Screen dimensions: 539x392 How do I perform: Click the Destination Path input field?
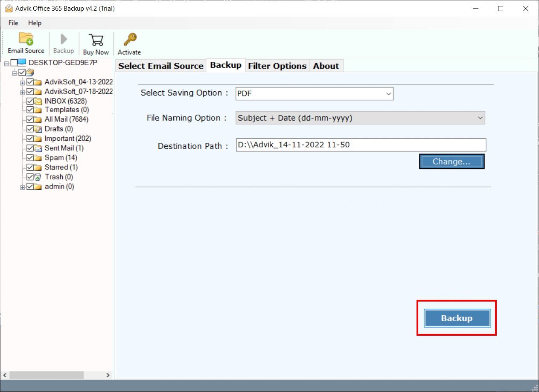pos(361,145)
